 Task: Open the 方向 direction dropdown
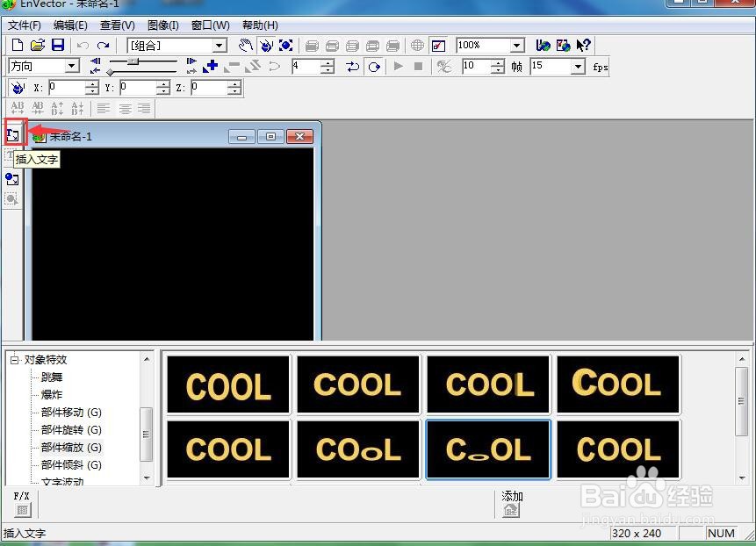(72, 66)
